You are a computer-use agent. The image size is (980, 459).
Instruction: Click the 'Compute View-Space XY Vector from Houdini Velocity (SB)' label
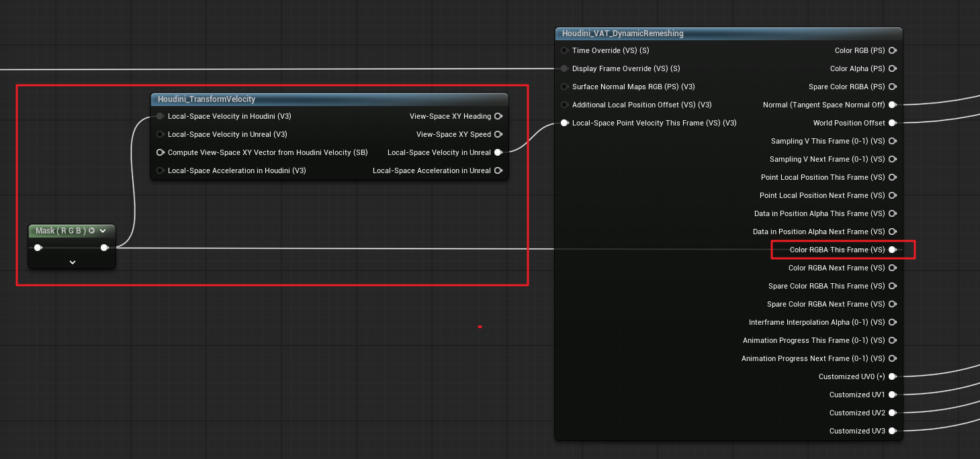(x=268, y=152)
